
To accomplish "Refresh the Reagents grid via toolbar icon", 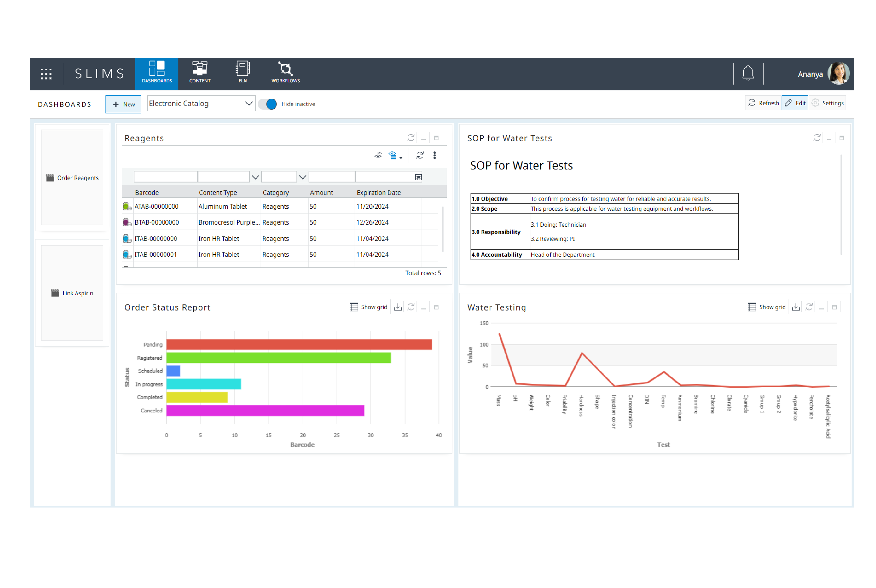I will [x=420, y=155].
